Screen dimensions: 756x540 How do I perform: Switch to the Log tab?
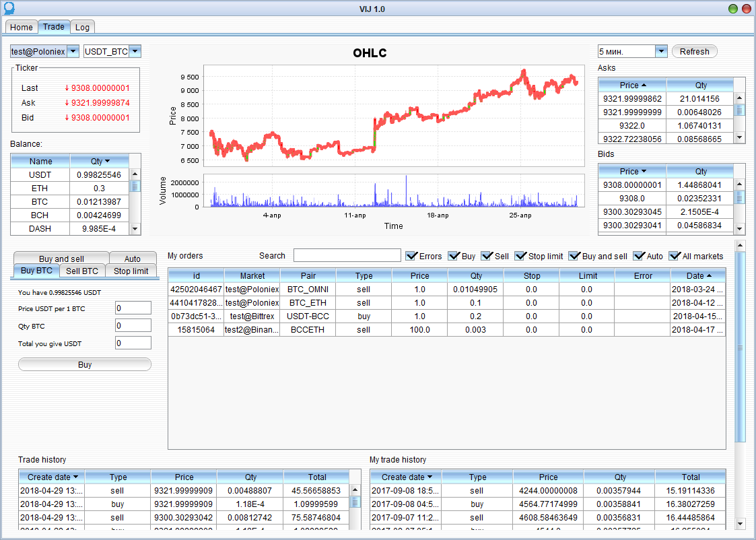(x=82, y=28)
